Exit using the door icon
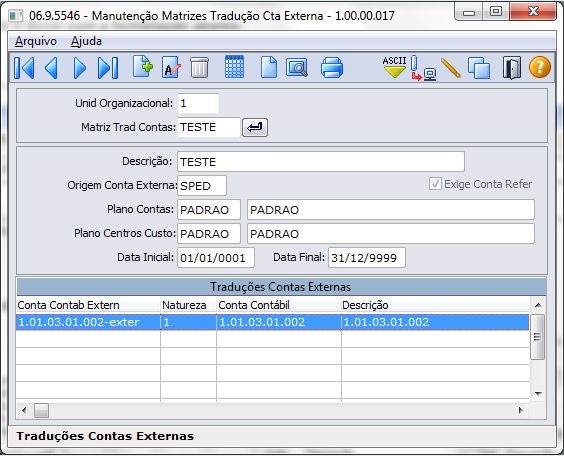This screenshot has height=456, width=564. (x=511, y=68)
